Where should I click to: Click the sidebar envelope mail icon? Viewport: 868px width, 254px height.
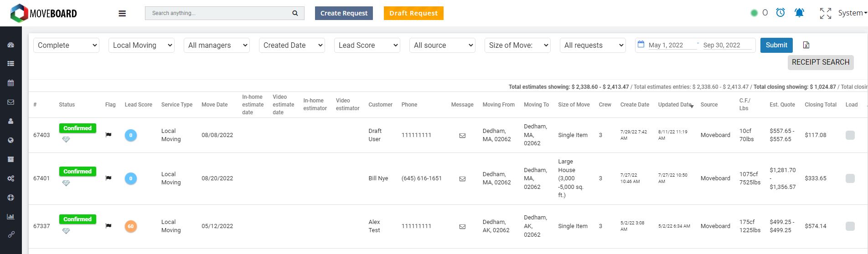pyautogui.click(x=11, y=102)
